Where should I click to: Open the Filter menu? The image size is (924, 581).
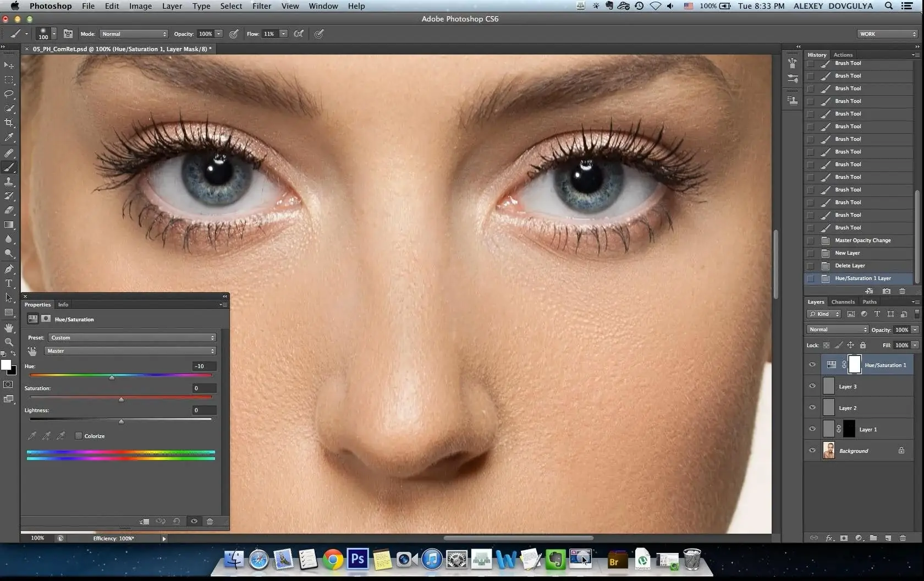click(261, 6)
